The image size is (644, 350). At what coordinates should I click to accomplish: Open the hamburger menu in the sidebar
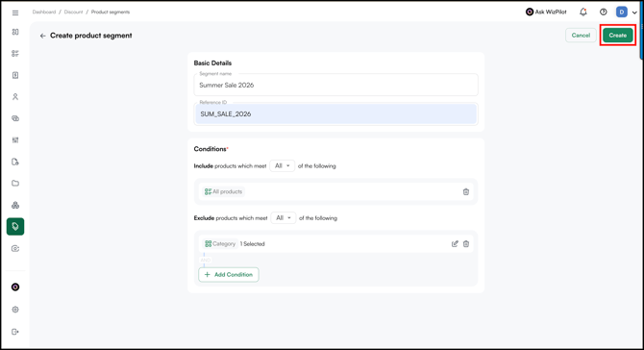pos(15,12)
